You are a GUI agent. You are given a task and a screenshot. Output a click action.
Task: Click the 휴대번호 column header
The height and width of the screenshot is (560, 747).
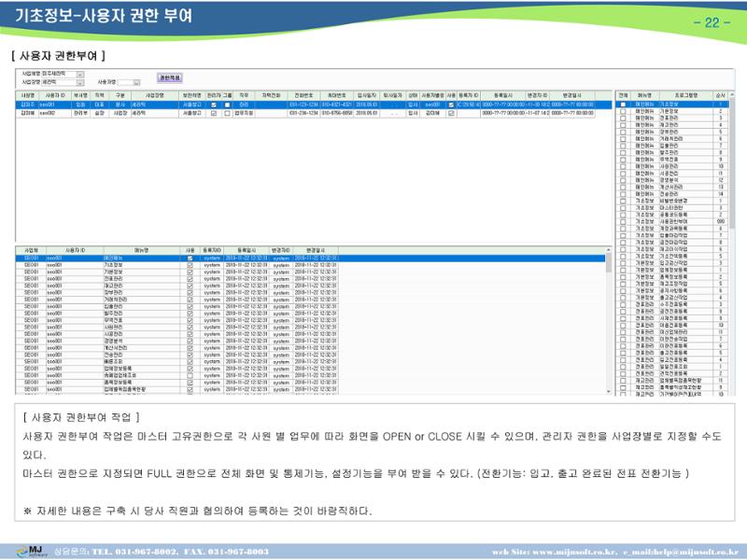click(336, 96)
